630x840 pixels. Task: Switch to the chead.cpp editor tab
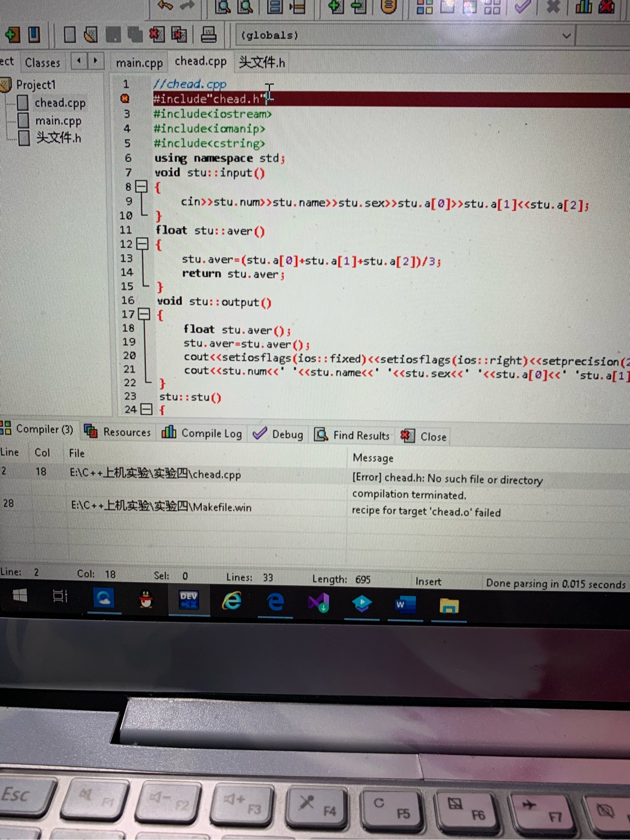pyautogui.click(x=200, y=62)
